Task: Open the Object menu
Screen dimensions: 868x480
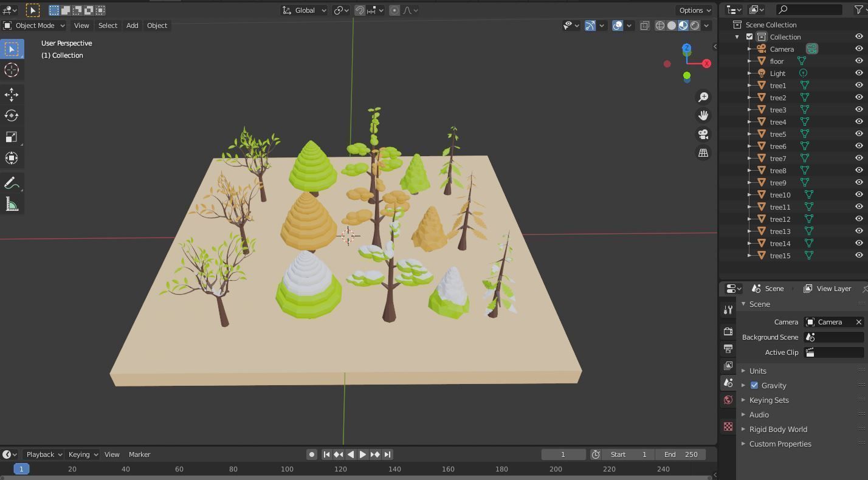Action: [x=157, y=26]
